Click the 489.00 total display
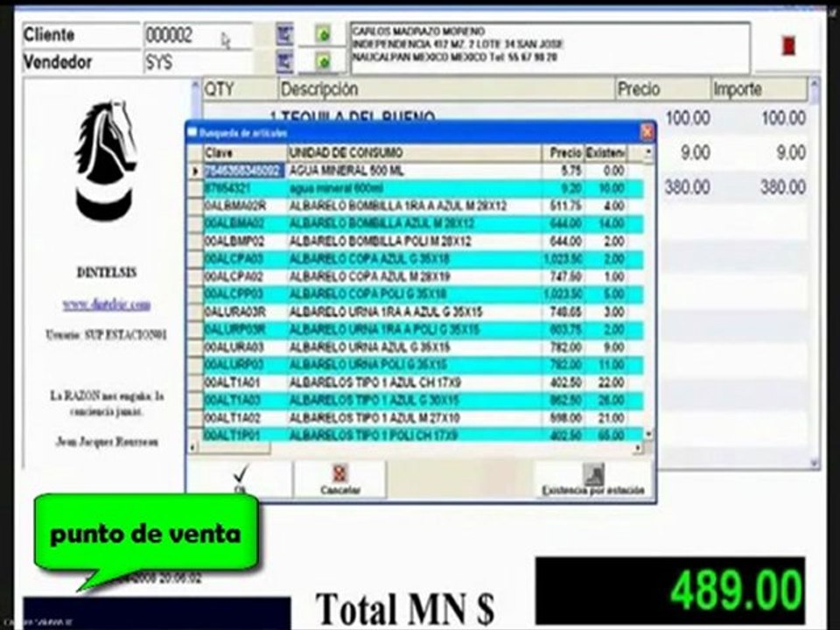The image size is (840, 630). (670, 591)
